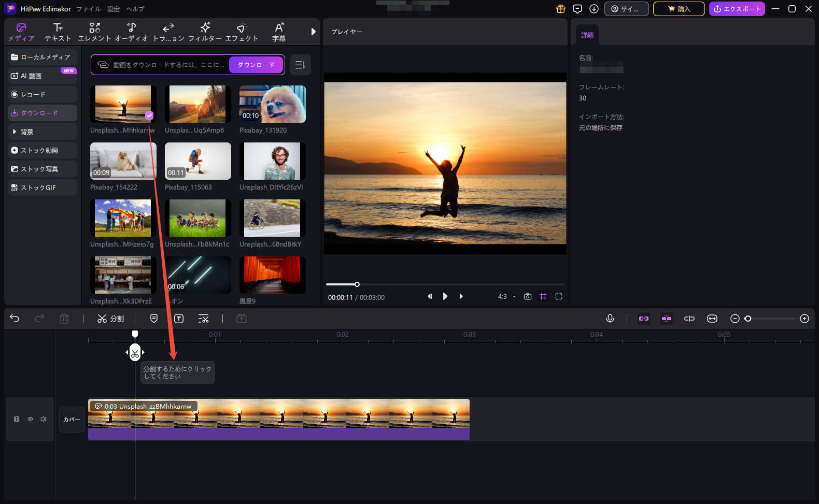Click the zoom-to-fit timeline icon
This screenshot has height=504, width=819.
tap(712, 319)
